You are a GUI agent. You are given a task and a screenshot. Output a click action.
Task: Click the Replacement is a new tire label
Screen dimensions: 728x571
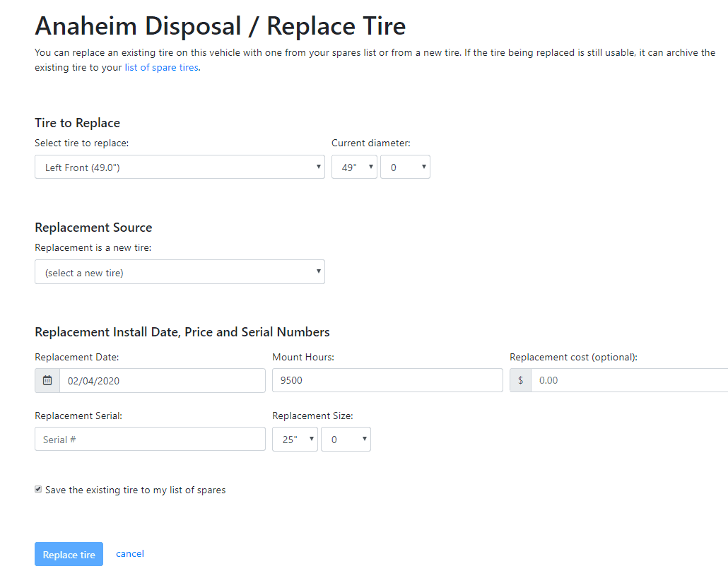93,248
